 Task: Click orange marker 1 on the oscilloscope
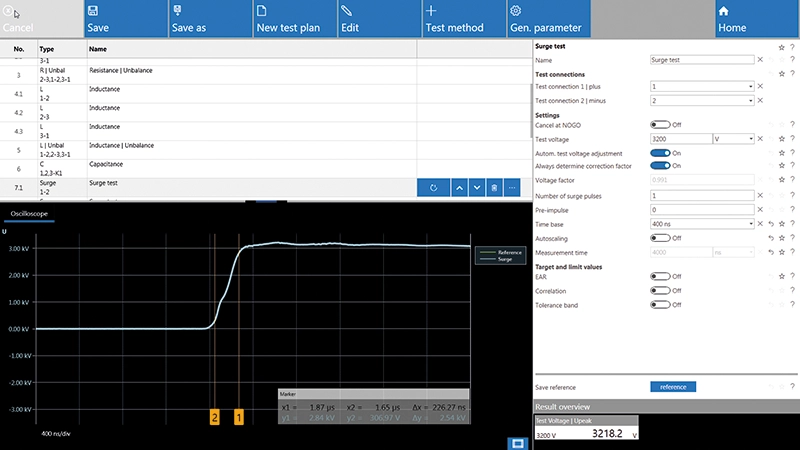click(238, 417)
